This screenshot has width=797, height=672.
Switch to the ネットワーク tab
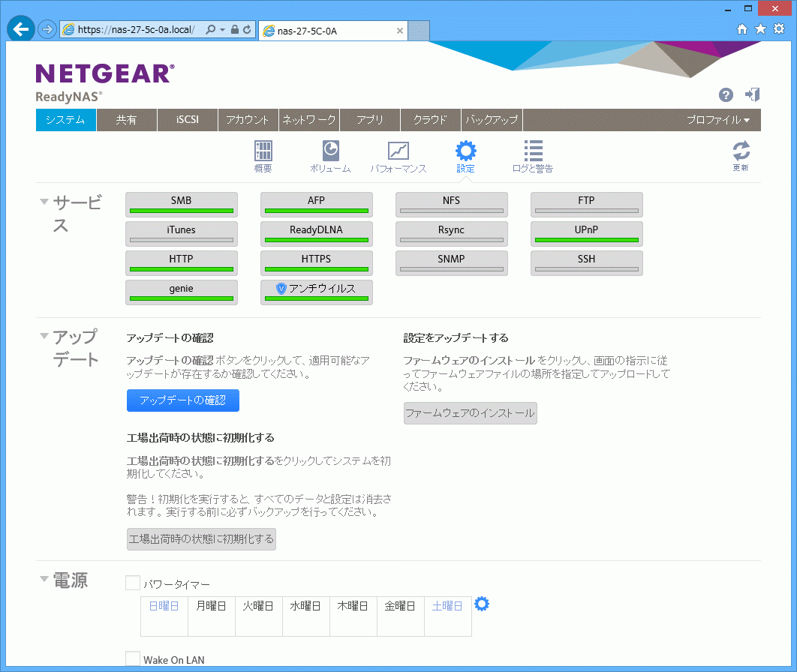click(x=309, y=120)
